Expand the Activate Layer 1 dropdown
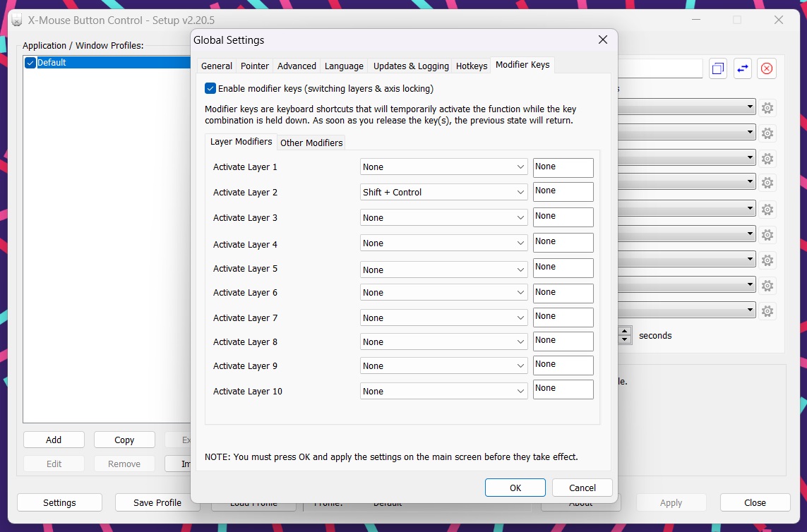Screen dimensions: 807x532 (x=443, y=167)
